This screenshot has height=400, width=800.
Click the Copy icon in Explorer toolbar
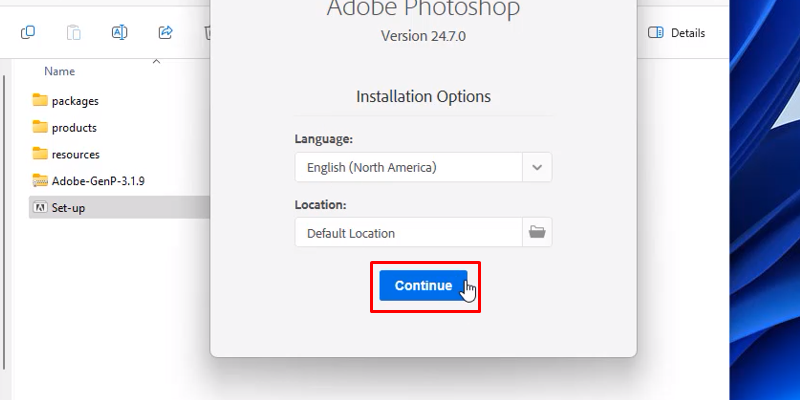(x=28, y=33)
